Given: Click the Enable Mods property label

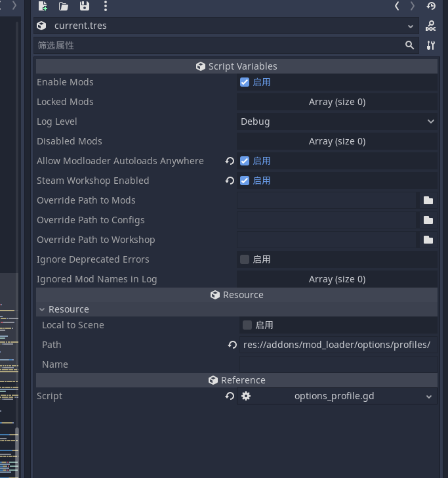Looking at the screenshot, I should click(65, 82).
